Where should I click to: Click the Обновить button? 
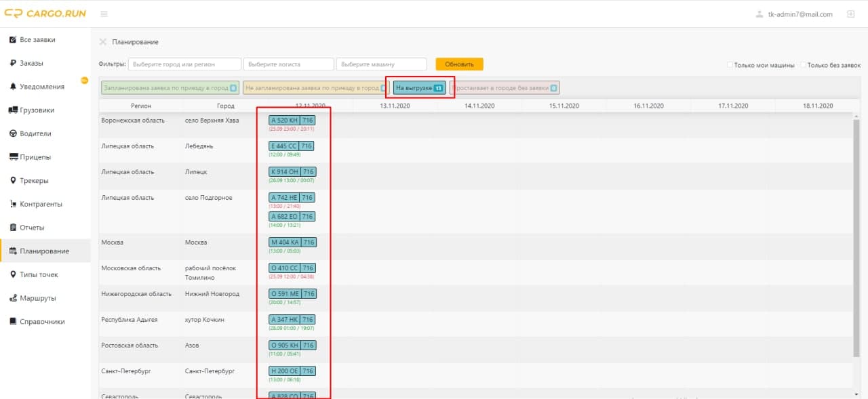click(x=459, y=64)
